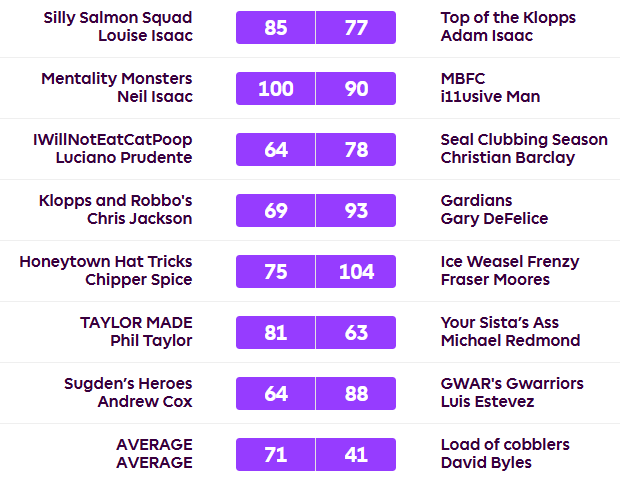
Task: Select the Klopps and Robbo's team
Action: point(115,201)
